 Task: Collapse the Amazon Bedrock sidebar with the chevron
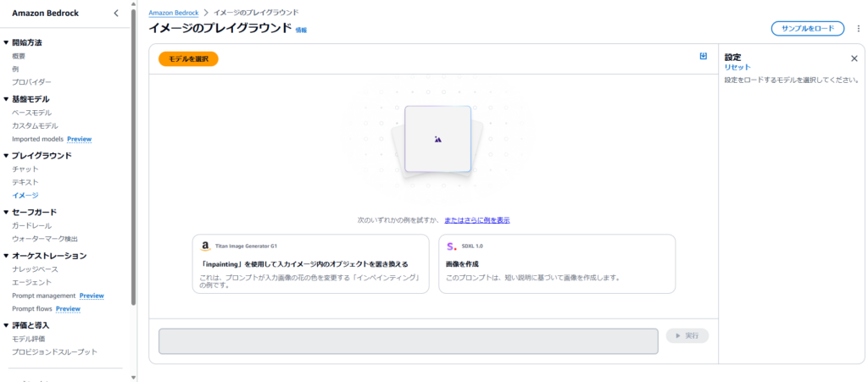116,13
